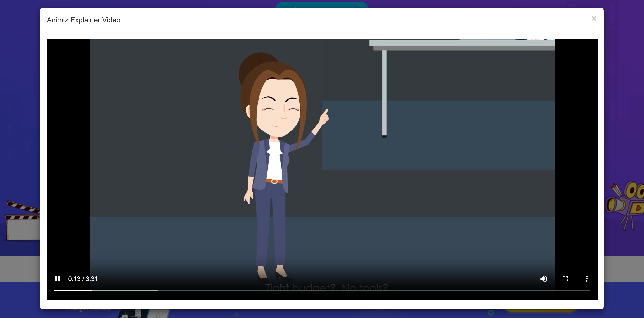Click the volume speaker icon

544,279
